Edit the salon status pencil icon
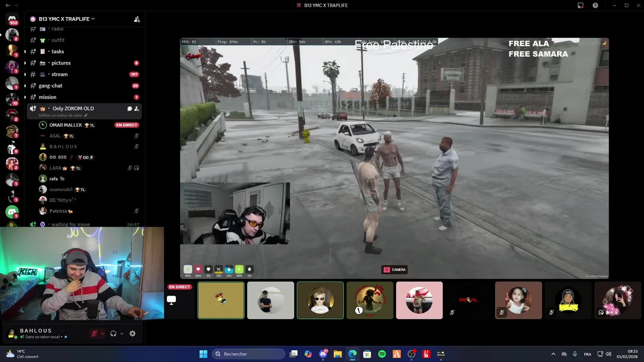This screenshot has height=362, width=644. tap(86, 116)
